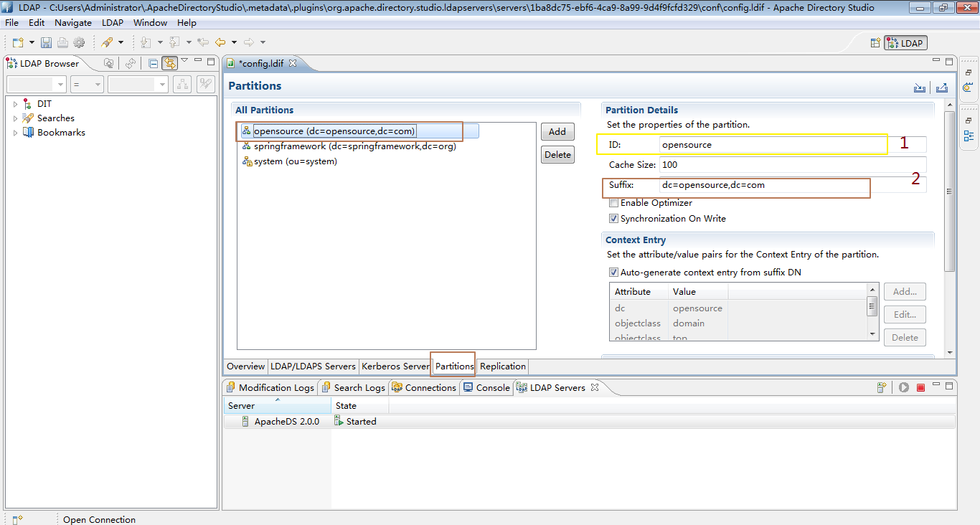Open the LDAP menu

tap(113, 23)
